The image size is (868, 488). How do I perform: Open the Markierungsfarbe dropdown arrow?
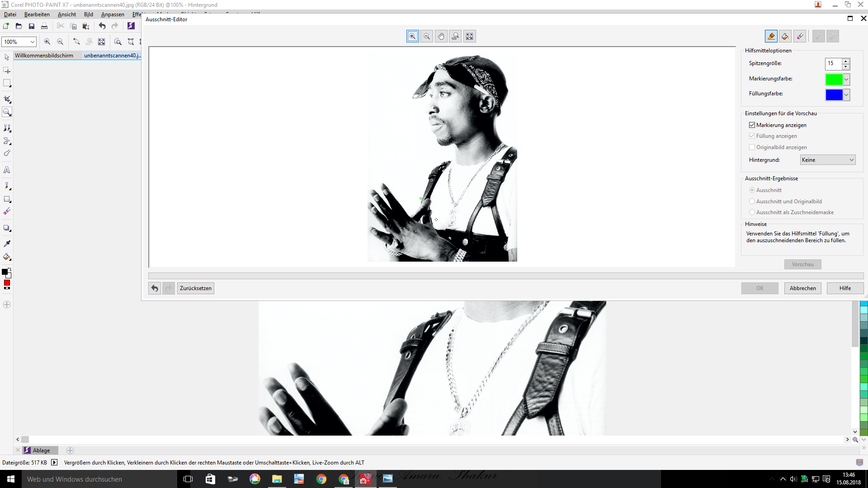point(846,80)
